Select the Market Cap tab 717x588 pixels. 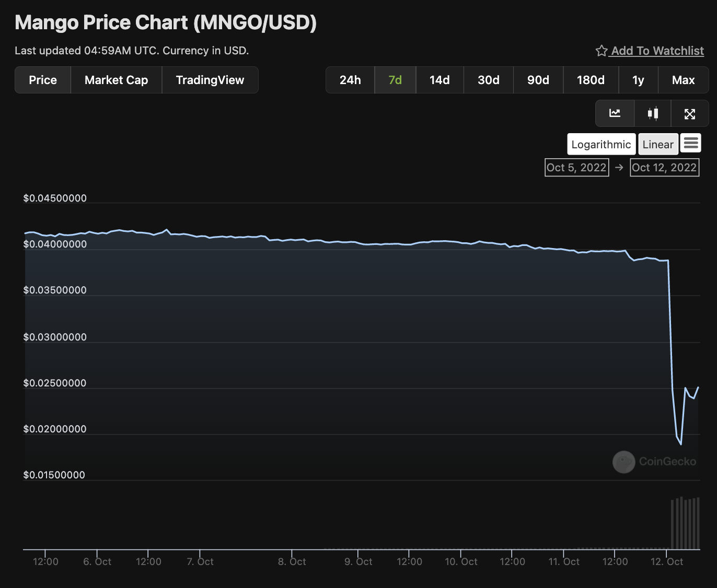(x=116, y=80)
